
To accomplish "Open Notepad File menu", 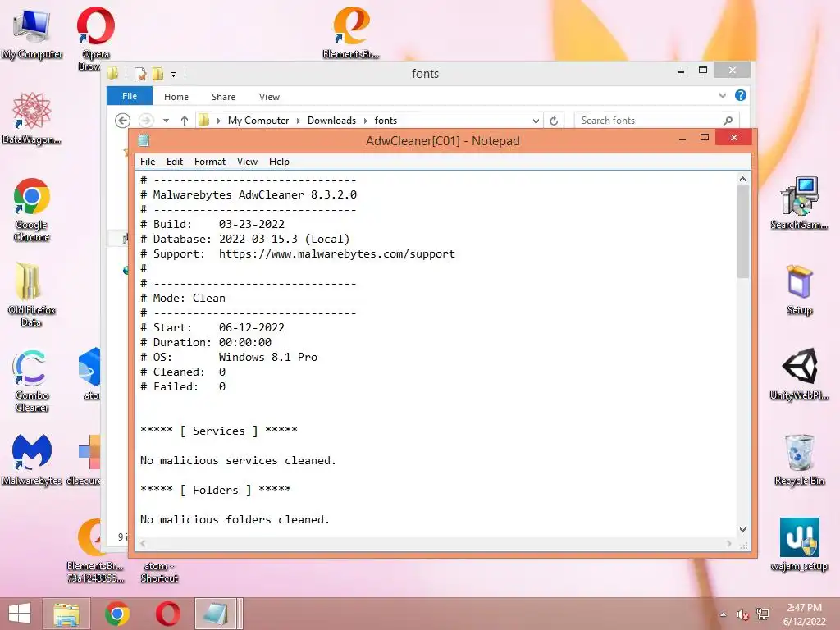I will tap(148, 162).
